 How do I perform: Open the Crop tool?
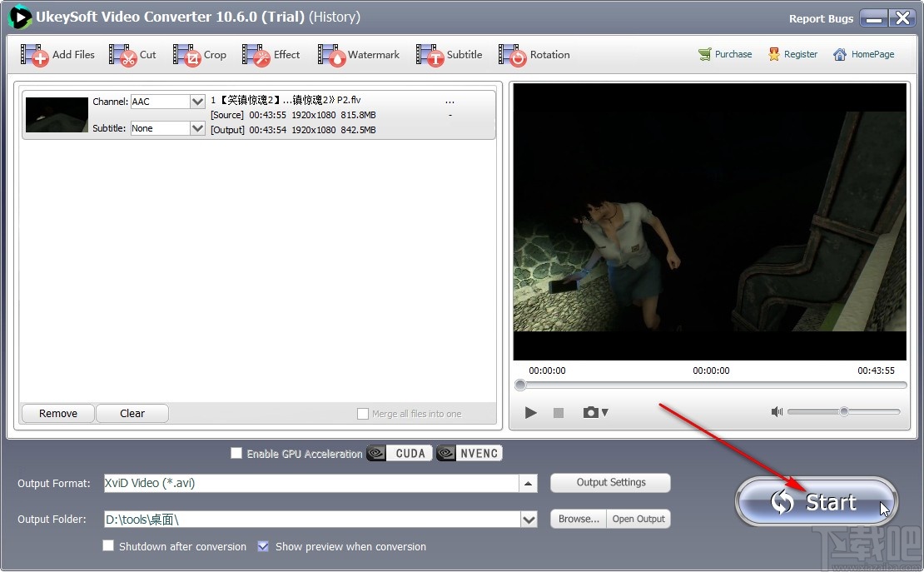[x=200, y=55]
